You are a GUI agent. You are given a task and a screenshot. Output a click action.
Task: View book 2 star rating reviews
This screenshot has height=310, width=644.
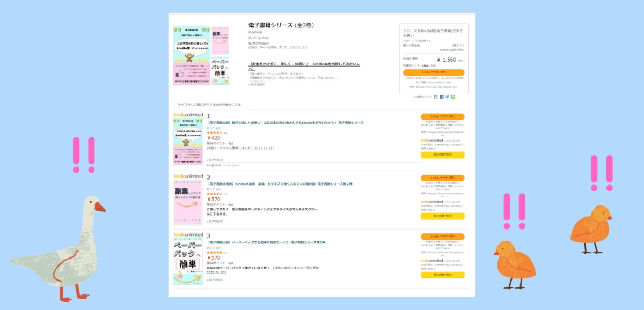(215, 194)
